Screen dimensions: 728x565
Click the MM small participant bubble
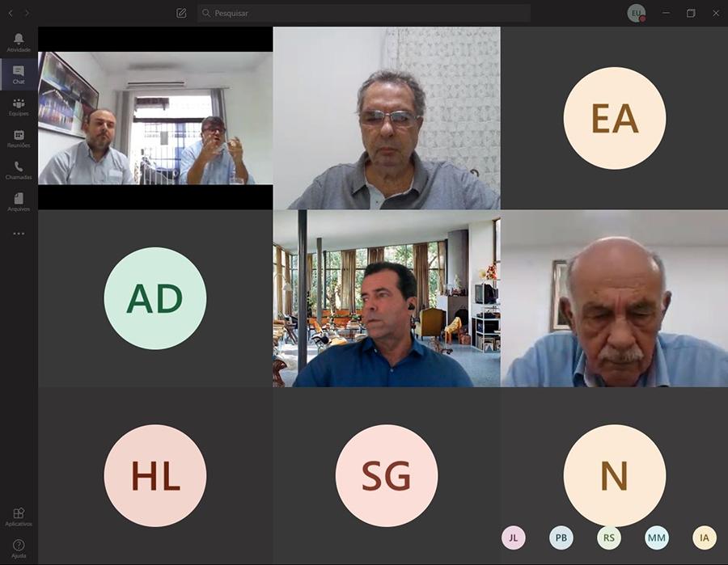click(657, 538)
